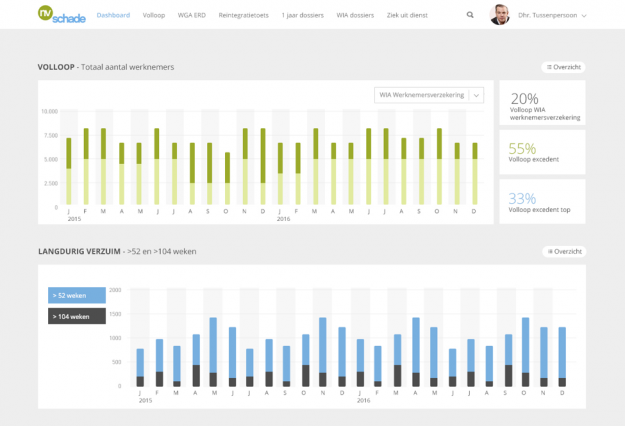The height and width of the screenshot is (426, 625).
Task: Select Ziek uit dienst in navigation
Action: pyautogui.click(x=408, y=16)
